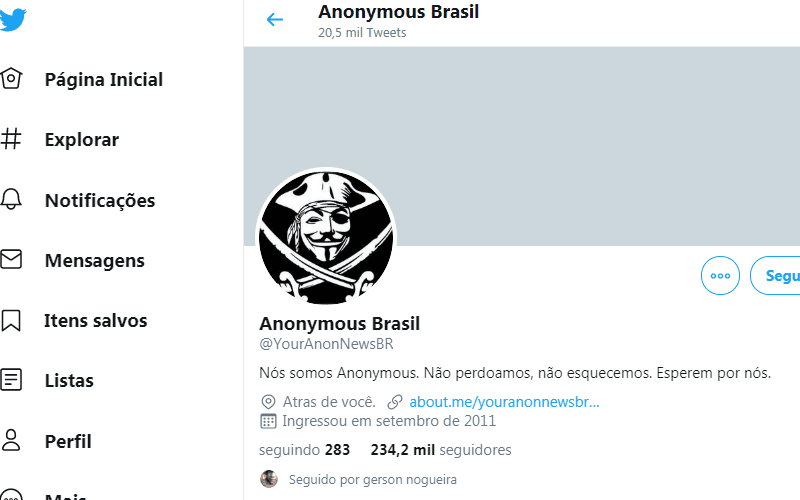Go back using the arrow icon

tap(274, 20)
